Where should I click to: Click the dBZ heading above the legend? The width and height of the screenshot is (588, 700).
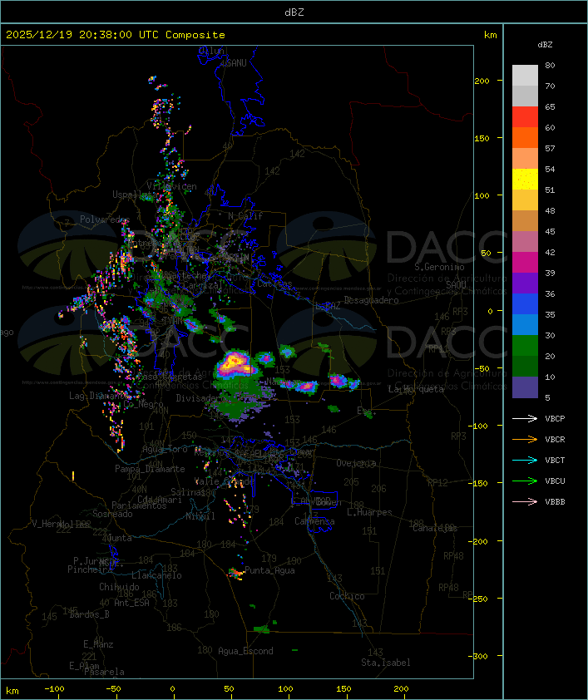tap(545, 45)
